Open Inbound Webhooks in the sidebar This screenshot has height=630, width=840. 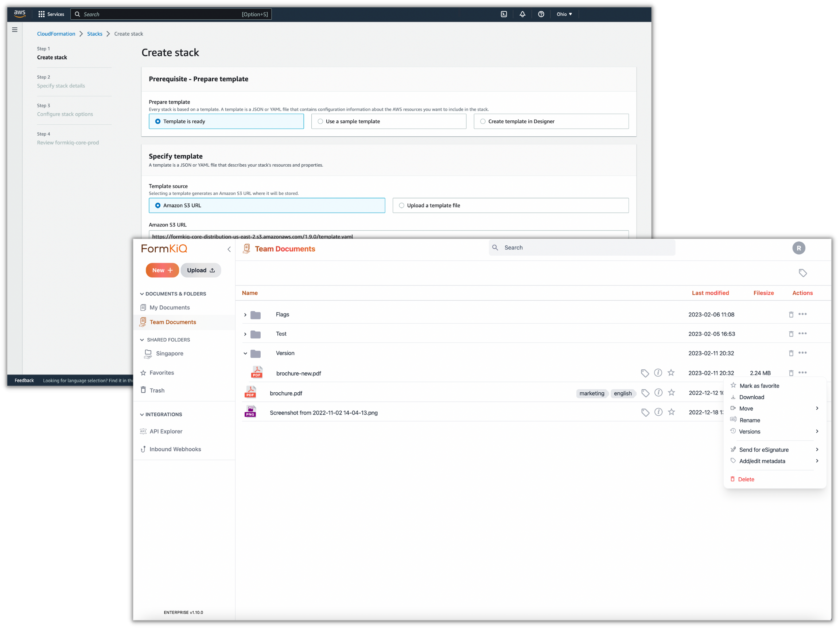(175, 449)
